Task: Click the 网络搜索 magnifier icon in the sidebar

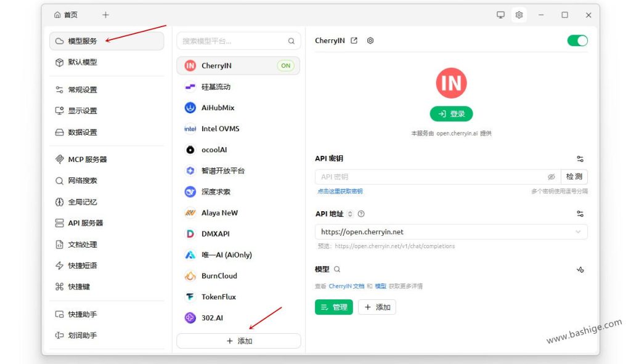Action: pyautogui.click(x=59, y=181)
